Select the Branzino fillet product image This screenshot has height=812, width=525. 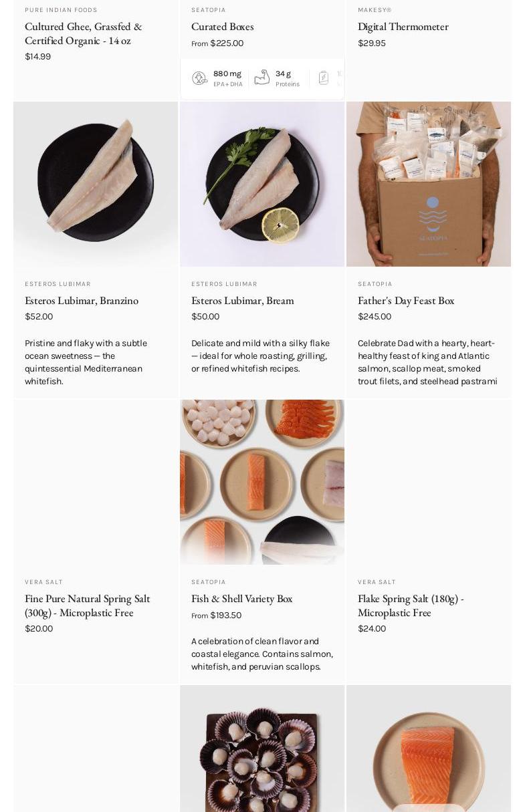[x=96, y=184]
